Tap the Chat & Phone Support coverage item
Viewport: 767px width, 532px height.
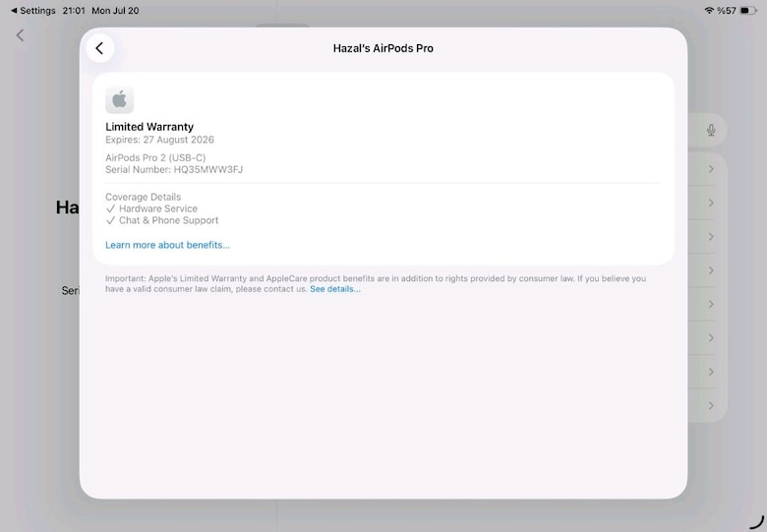click(162, 220)
